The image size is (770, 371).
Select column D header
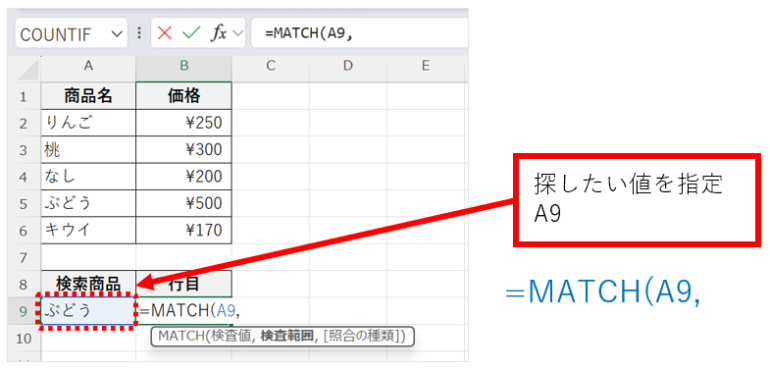pos(348,66)
